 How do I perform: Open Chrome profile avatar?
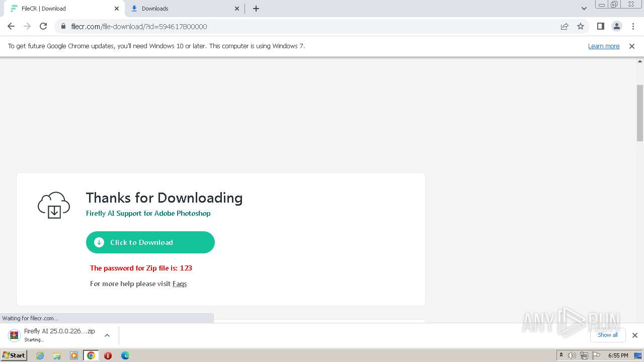pos(616,26)
